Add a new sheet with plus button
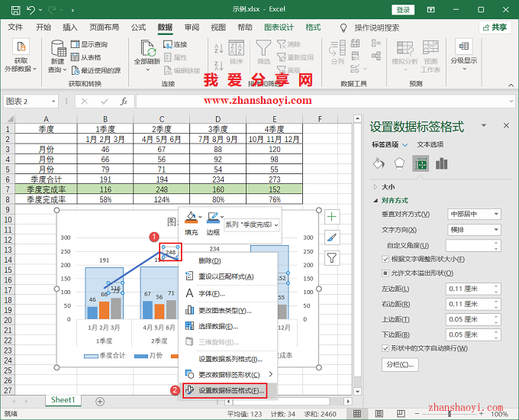The image size is (519, 420). coord(100,402)
